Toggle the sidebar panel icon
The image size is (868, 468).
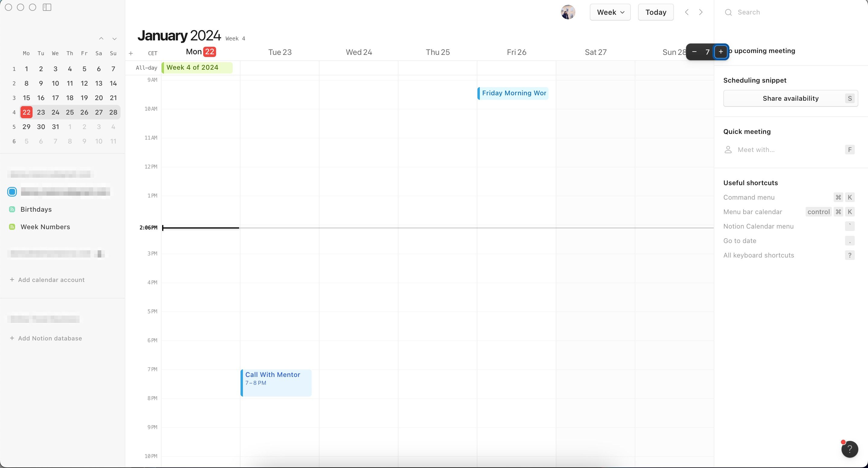(47, 7)
